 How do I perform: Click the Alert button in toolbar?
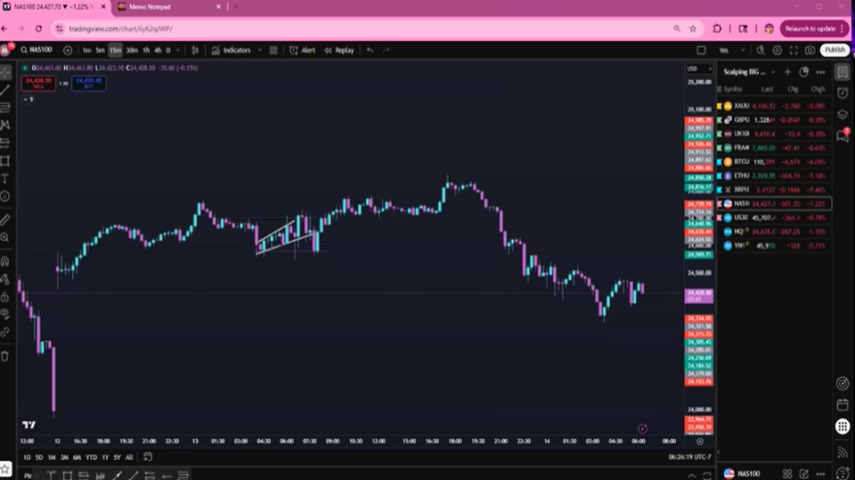coord(303,50)
